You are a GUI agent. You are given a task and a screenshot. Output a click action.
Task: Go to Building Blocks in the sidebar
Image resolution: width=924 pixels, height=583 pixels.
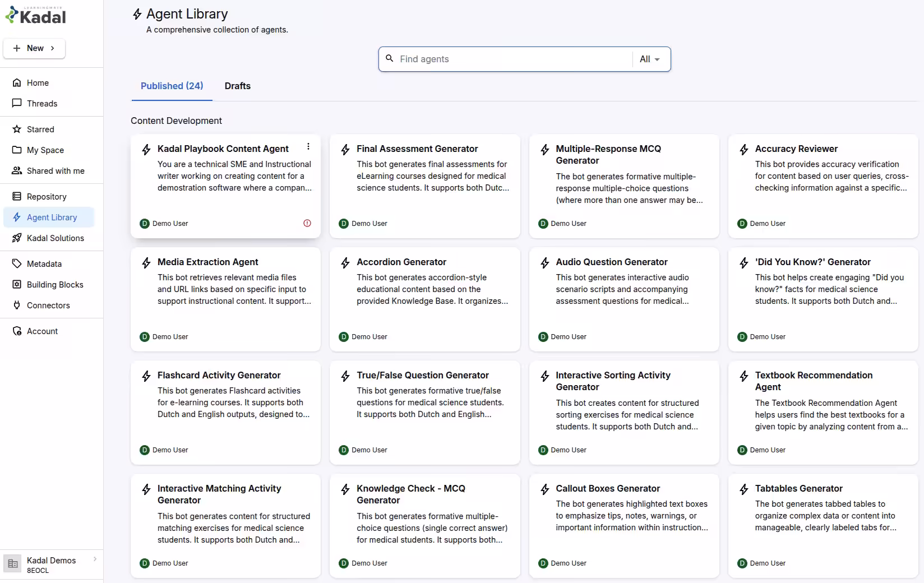55,285
